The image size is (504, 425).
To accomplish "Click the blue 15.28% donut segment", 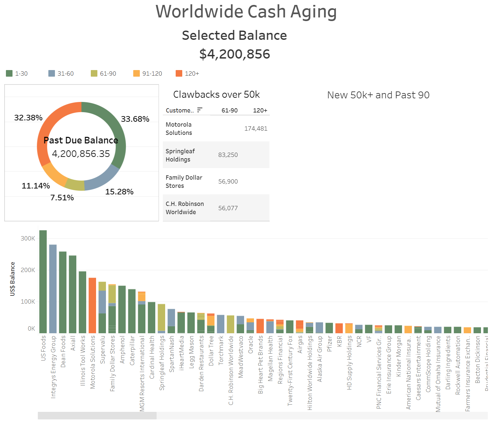I will coord(104,179).
